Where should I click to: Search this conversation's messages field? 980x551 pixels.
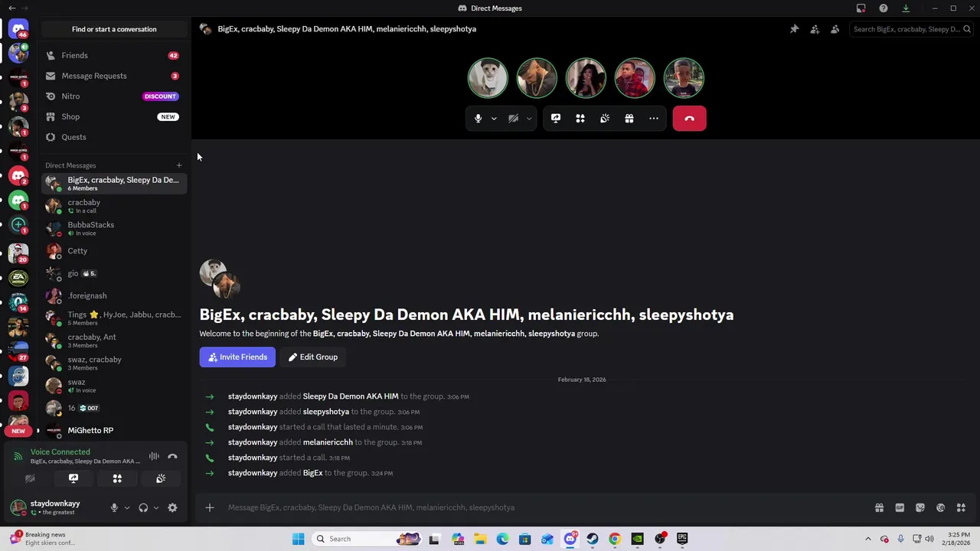(x=910, y=29)
